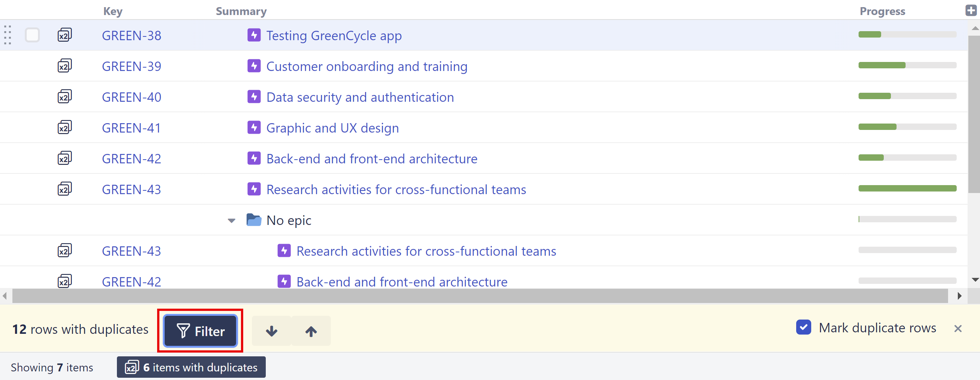Click progress bar of Customer onboarding and training
The height and width of the screenshot is (380, 980).
pos(907,65)
